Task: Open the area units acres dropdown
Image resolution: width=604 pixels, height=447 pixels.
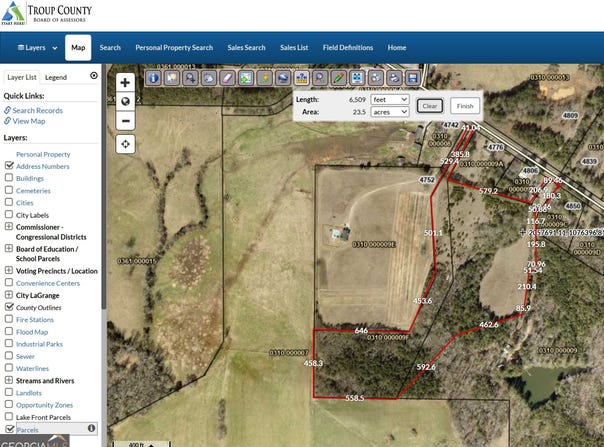Action: pos(389,112)
